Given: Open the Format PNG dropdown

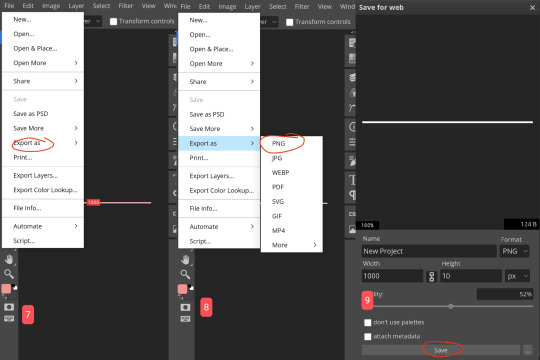Looking at the screenshot, I should click(515, 251).
